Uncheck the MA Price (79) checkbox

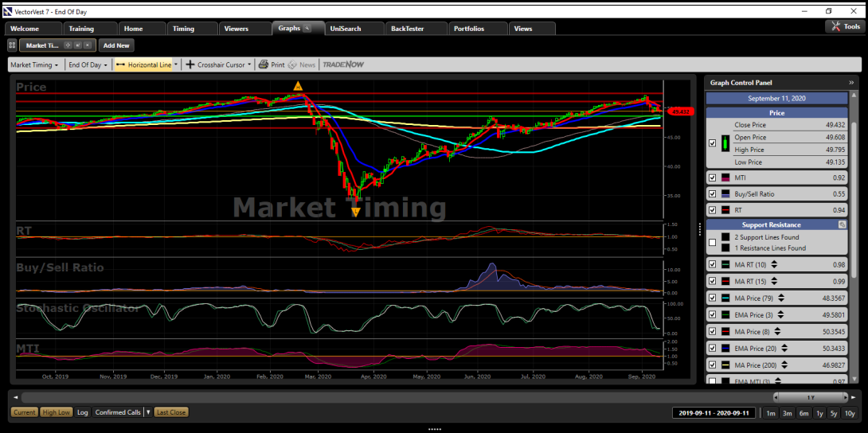coord(713,298)
